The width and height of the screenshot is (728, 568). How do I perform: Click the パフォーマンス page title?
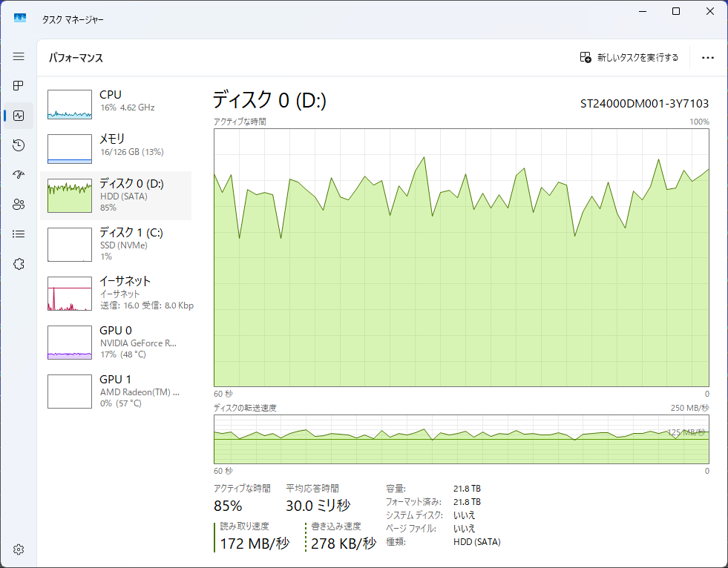(76, 58)
